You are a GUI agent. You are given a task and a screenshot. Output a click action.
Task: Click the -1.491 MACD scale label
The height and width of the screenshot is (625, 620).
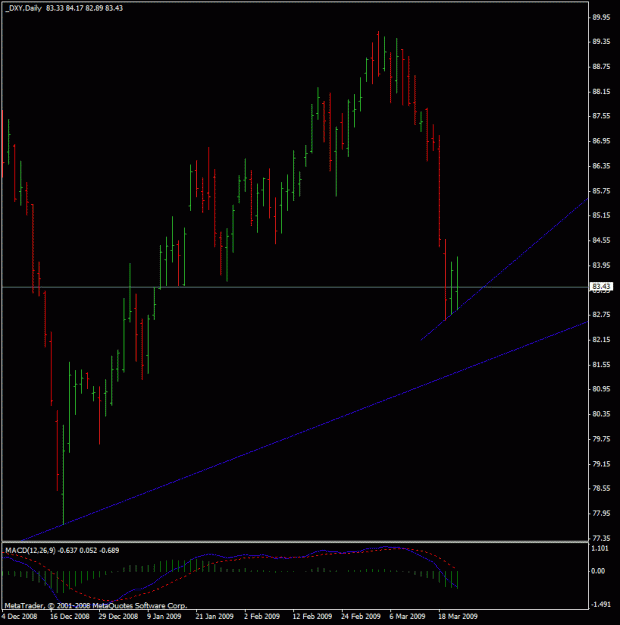pyautogui.click(x=600, y=605)
